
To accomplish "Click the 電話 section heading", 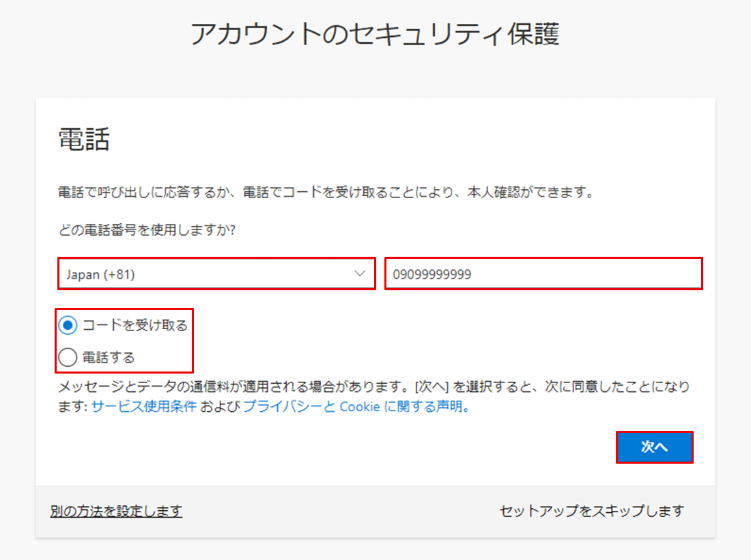I will point(84,141).
